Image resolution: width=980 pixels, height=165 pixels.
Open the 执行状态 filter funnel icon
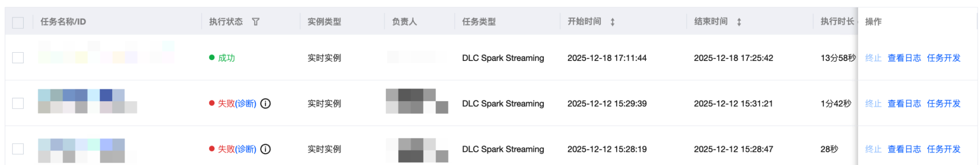click(x=256, y=22)
